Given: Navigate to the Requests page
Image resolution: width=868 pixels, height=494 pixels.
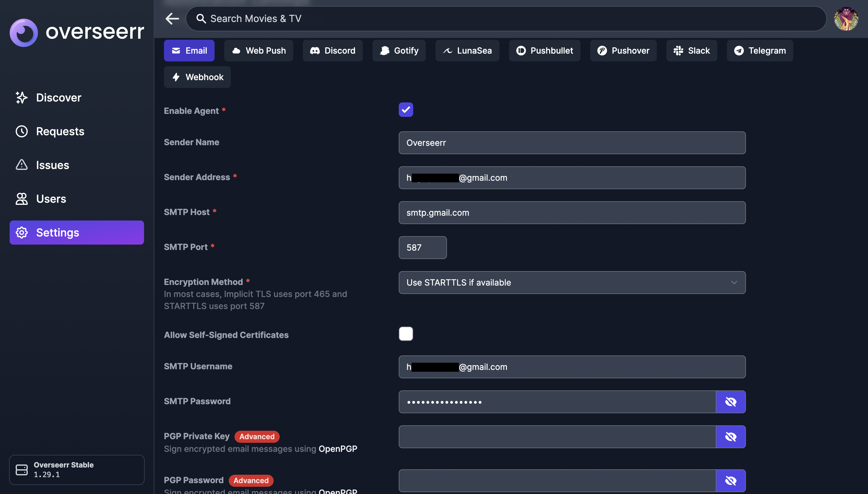Looking at the screenshot, I should (x=60, y=131).
